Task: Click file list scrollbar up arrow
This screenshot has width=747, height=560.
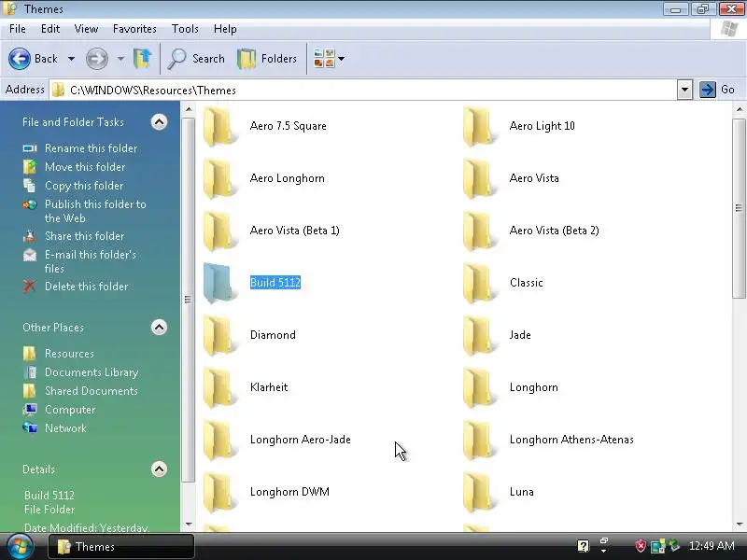Action: pos(739,109)
